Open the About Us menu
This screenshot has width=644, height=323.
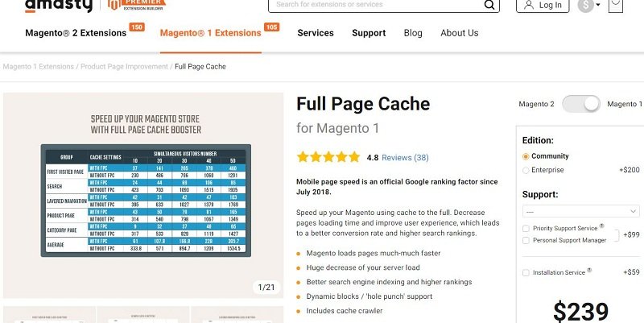coord(459,33)
